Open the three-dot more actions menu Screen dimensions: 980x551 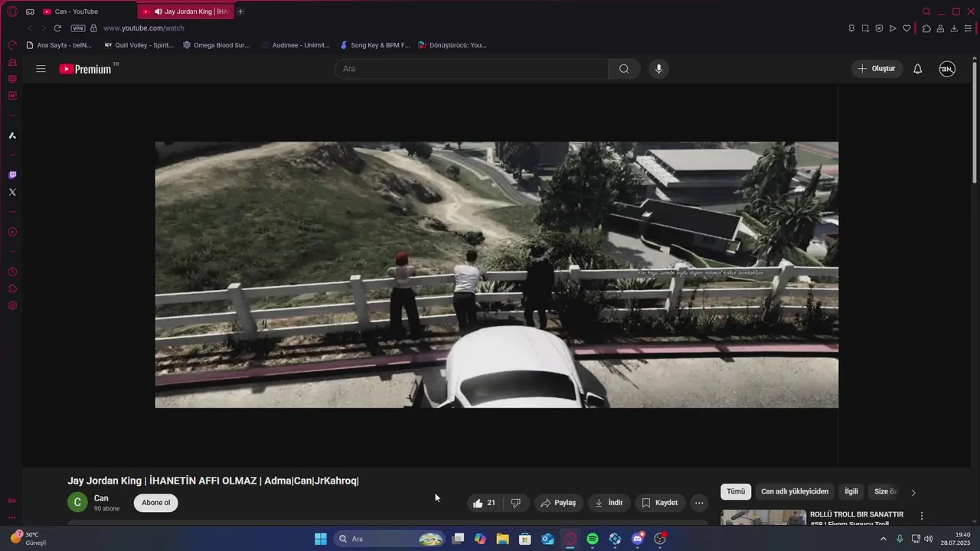(698, 503)
